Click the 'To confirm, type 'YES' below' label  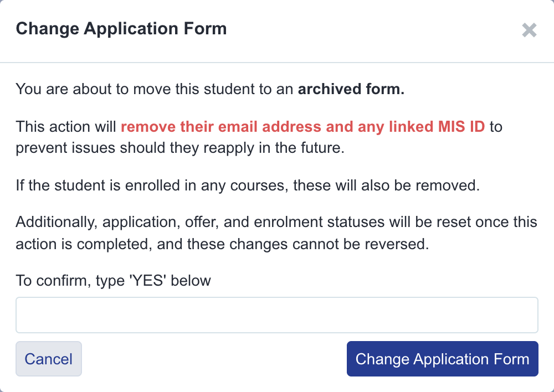pyautogui.click(x=113, y=281)
